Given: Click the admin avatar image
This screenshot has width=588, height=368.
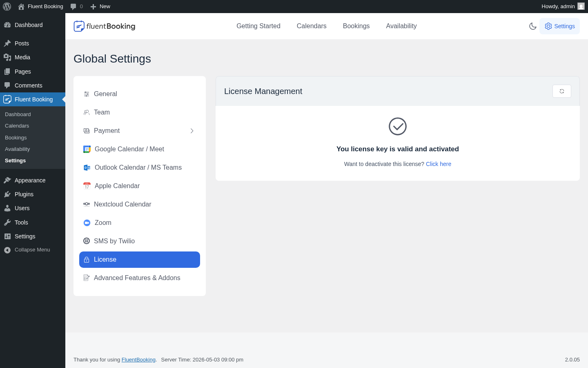Looking at the screenshot, I should point(581,7).
